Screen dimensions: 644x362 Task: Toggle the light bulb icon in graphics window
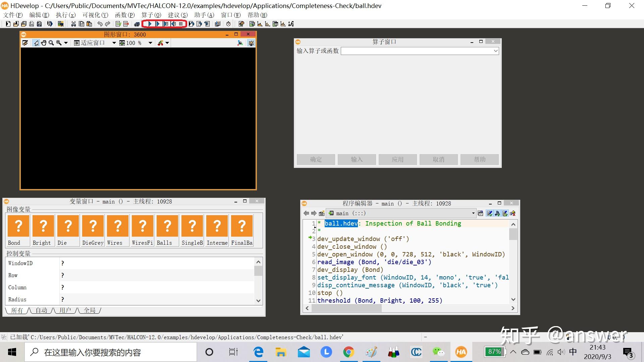(251, 43)
